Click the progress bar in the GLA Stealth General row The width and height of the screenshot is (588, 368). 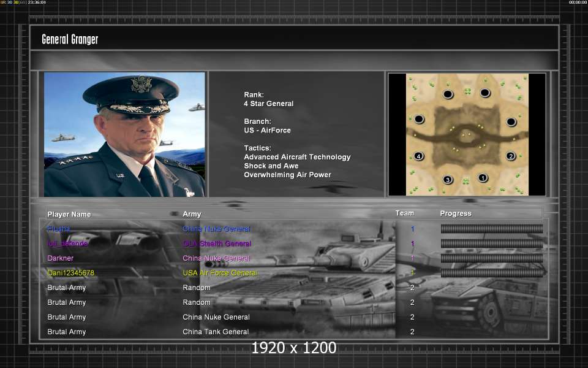[492, 243]
